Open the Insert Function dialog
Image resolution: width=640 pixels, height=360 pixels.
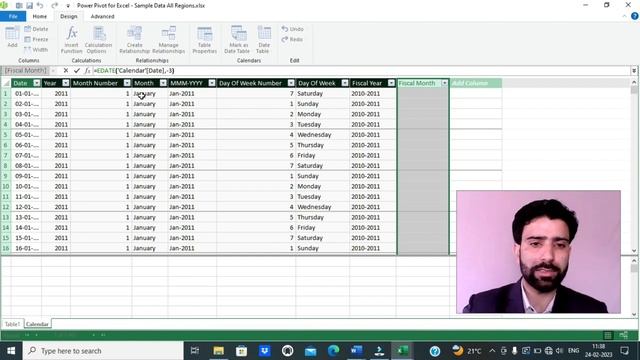pyautogui.click(x=71, y=40)
